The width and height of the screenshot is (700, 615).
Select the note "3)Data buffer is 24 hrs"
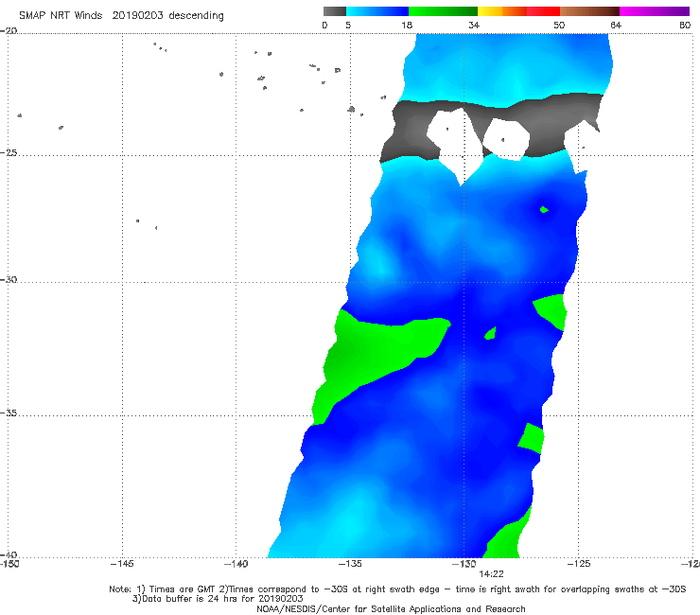[x=218, y=599]
